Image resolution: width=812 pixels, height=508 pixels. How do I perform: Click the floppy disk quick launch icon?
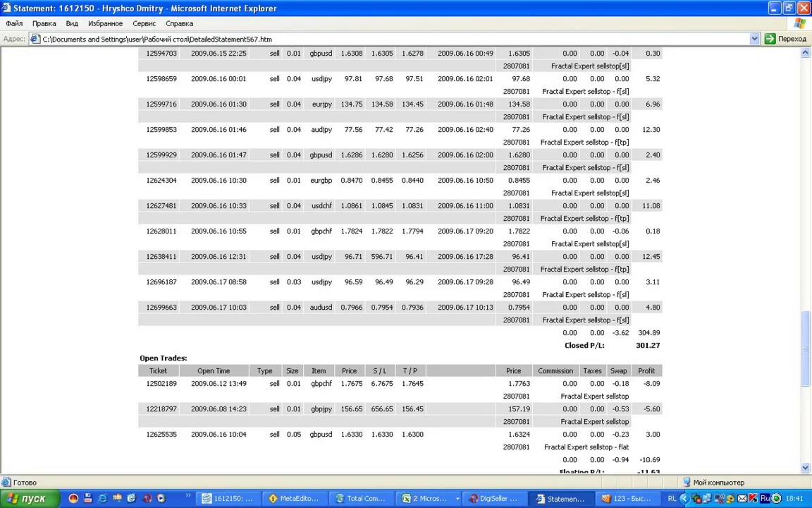[88, 499]
